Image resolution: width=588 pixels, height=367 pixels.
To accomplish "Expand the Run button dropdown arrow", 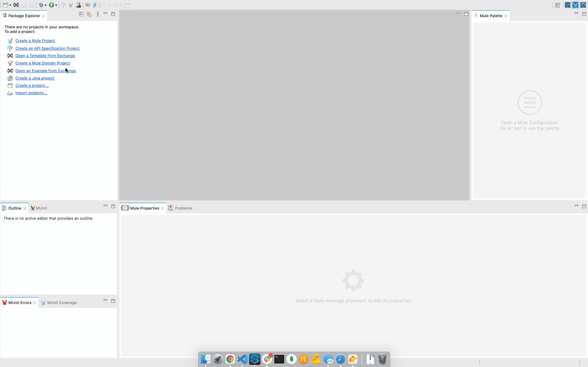I will 56,5.
